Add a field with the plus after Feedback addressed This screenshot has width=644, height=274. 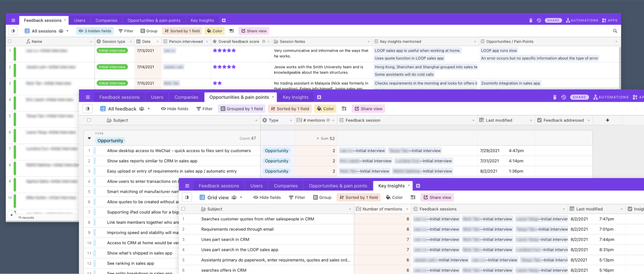click(607, 120)
